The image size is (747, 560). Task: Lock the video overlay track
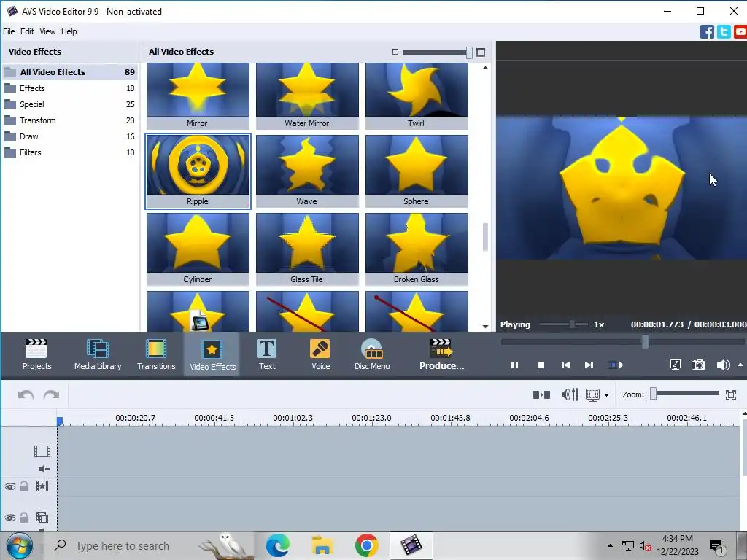24,517
